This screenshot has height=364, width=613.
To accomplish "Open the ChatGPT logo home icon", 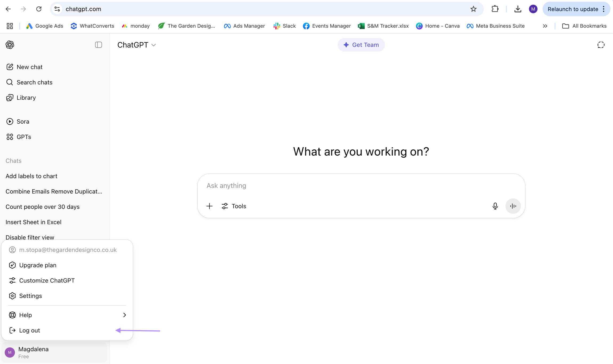I will pos(10,45).
